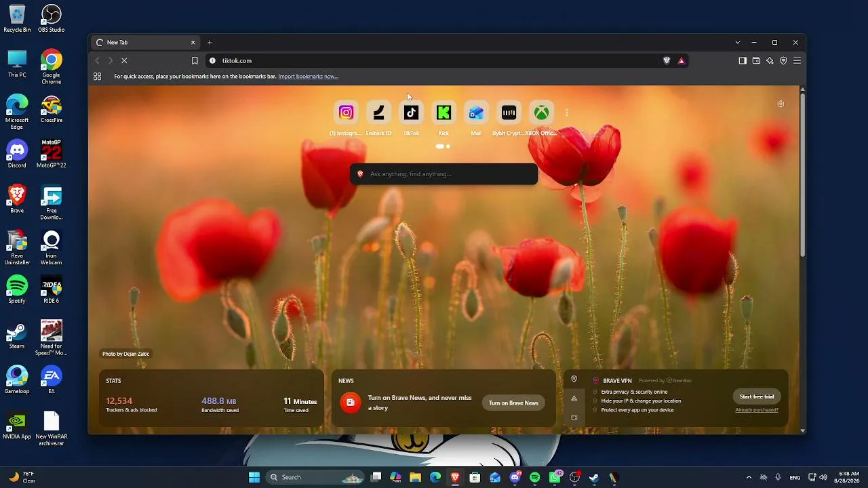Open the tab search dropdown arrow
Image resolution: width=868 pixels, height=488 pixels.
738,42
